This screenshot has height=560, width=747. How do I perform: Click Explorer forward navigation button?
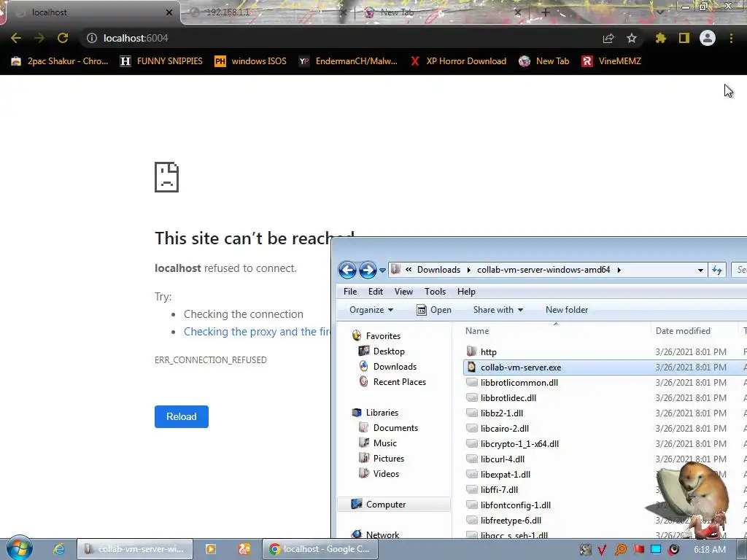point(368,270)
